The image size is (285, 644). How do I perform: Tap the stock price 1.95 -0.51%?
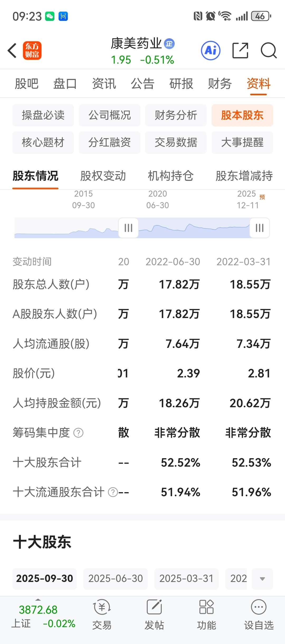click(142, 60)
